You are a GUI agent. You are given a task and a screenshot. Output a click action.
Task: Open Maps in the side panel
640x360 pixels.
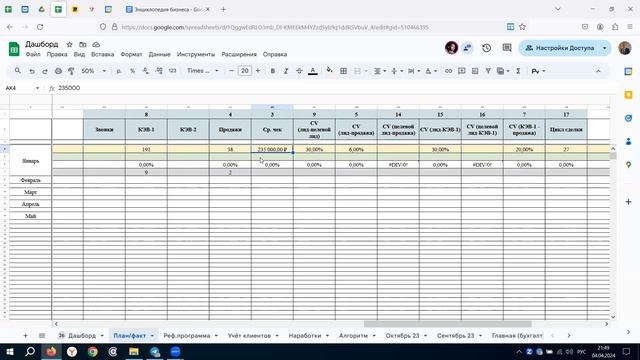tap(629, 164)
